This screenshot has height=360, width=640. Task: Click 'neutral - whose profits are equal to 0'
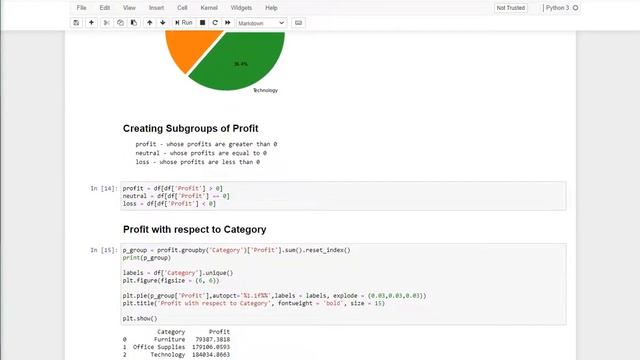pyautogui.click(x=201, y=153)
